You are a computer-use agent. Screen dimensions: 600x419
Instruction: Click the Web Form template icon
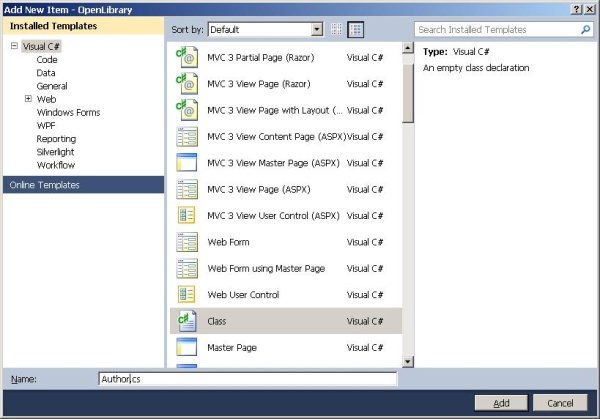[187, 242]
